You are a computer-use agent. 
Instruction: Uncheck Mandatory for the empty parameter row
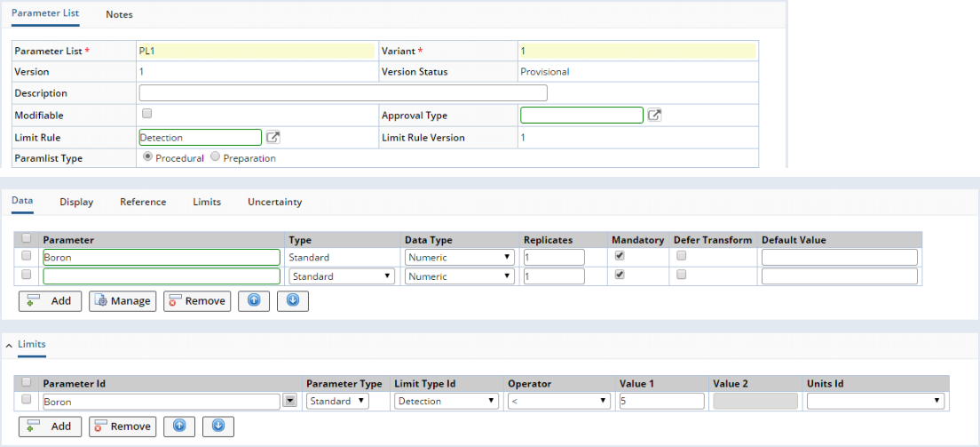click(x=620, y=275)
